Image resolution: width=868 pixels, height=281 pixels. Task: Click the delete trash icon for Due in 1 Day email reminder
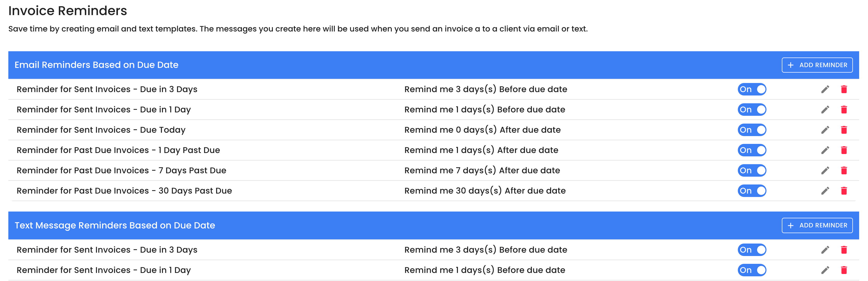[x=845, y=110]
